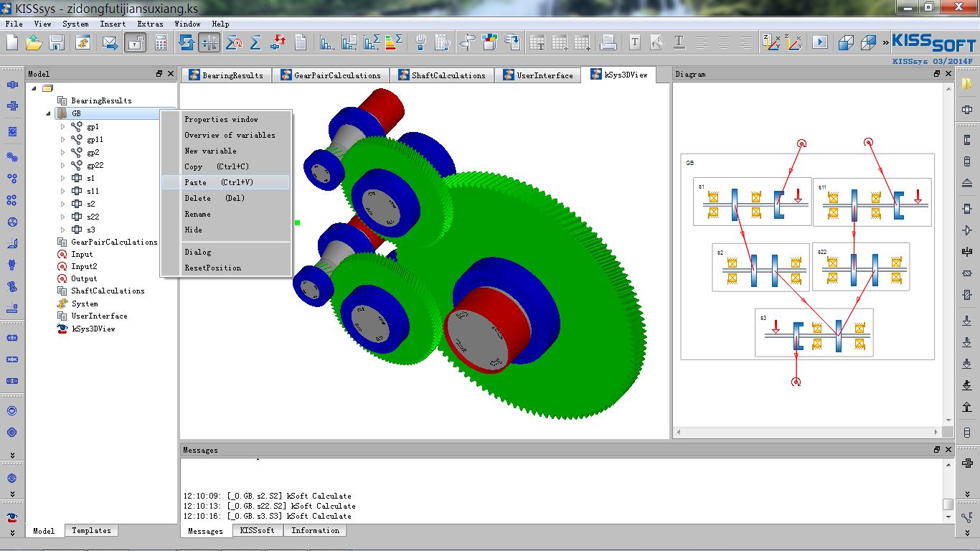
Task: Choose Paste from the context menu
Action: point(225,182)
